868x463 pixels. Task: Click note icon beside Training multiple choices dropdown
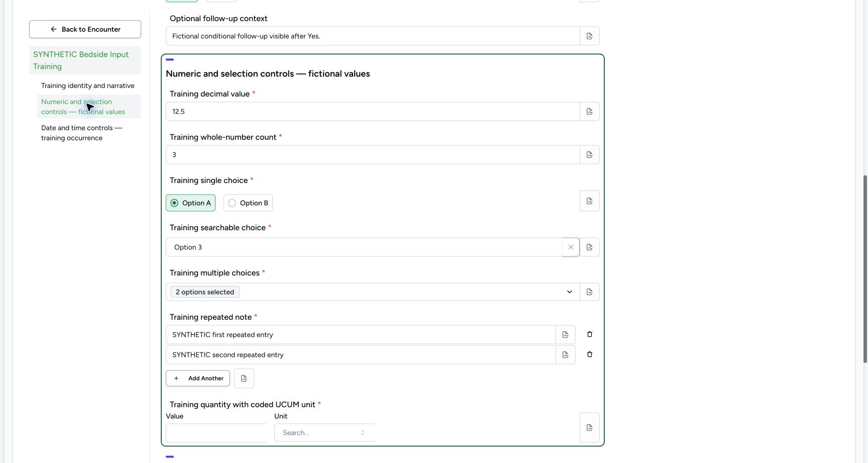tap(590, 292)
